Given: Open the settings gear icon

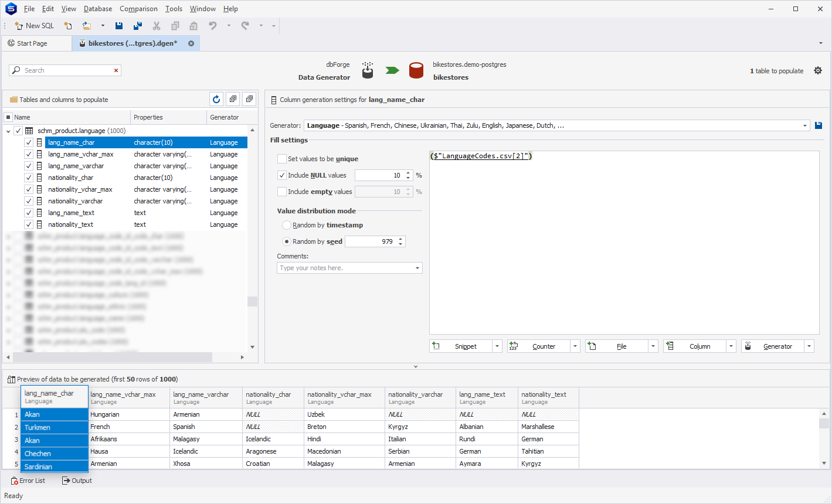Looking at the screenshot, I should point(818,70).
